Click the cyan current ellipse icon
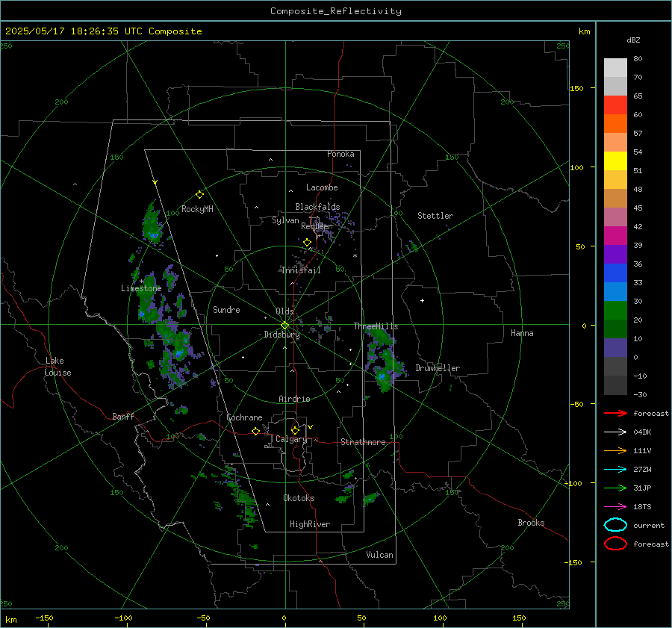The image size is (672, 628). pos(615,525)
